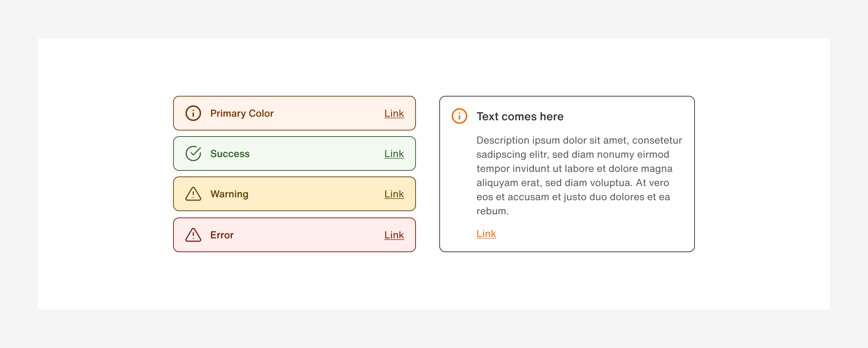Click the orange info icon beside the card title
Screen dimensions: 868x348
pyautogui.click(x=459, y=116)
